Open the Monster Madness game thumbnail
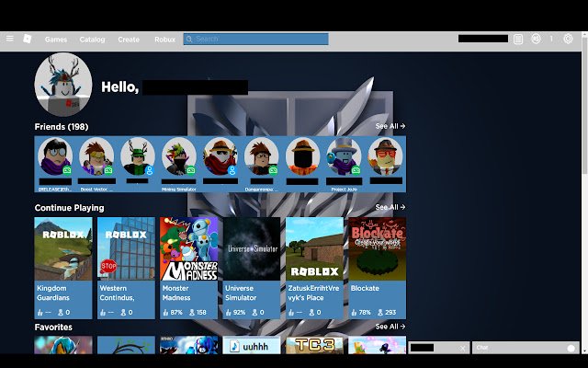The width and height of the screenshot is (588, 368). coord(188,248)
